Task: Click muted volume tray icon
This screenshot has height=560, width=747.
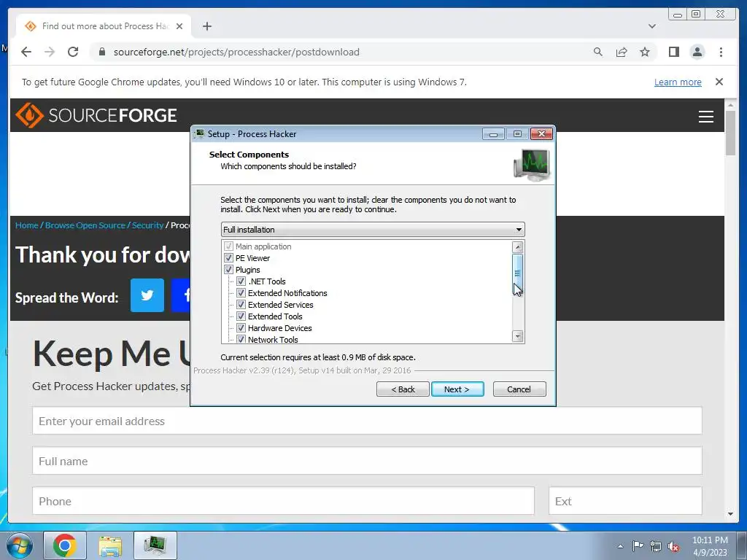Action: tap(673, 546)
